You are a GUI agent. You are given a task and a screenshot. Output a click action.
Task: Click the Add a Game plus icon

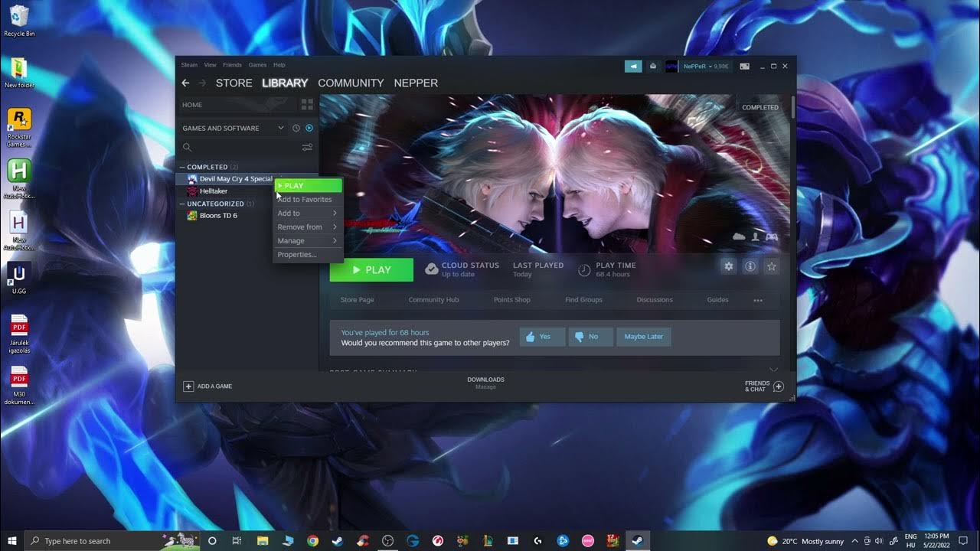(188, 386)
